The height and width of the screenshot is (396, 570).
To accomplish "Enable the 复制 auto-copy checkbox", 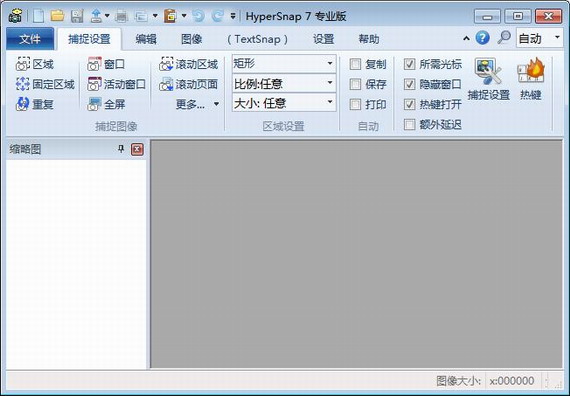I will (355, 65).
